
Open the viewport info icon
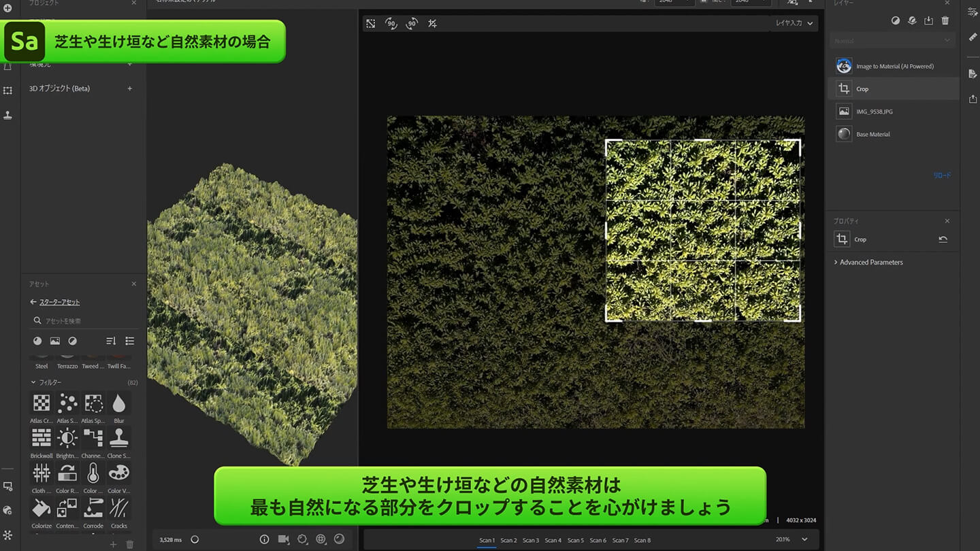click(x=264, y=539)
